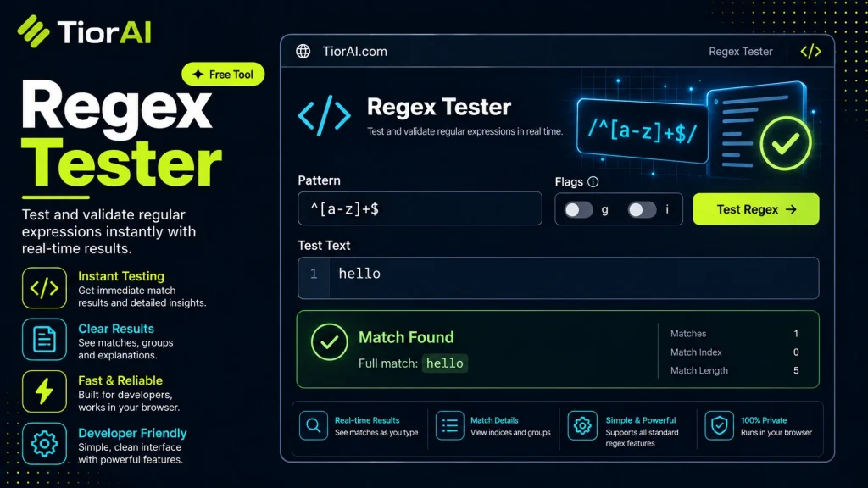
Task: Toggle the g global flag switch
Action: (x=578, y=210)
